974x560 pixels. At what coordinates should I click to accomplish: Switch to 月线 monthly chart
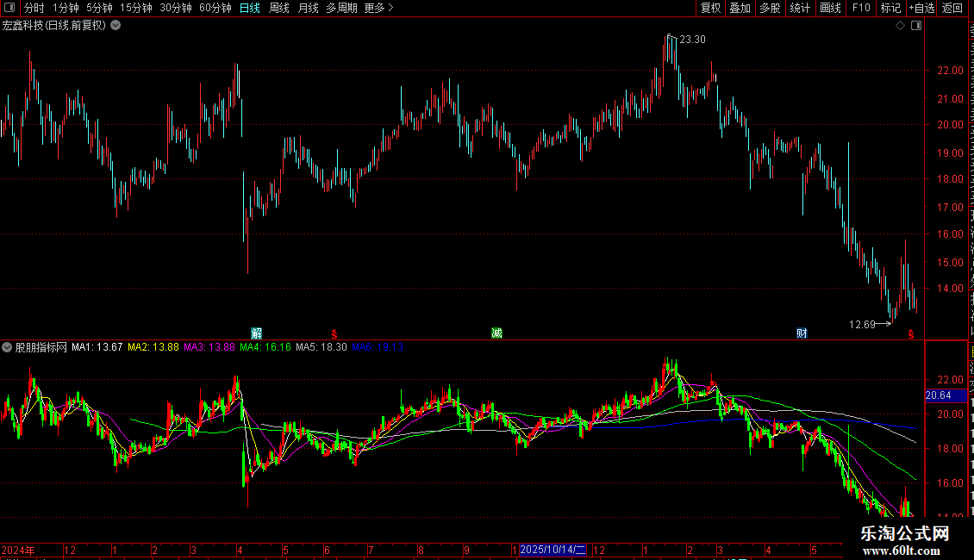[x=308, y=8]
